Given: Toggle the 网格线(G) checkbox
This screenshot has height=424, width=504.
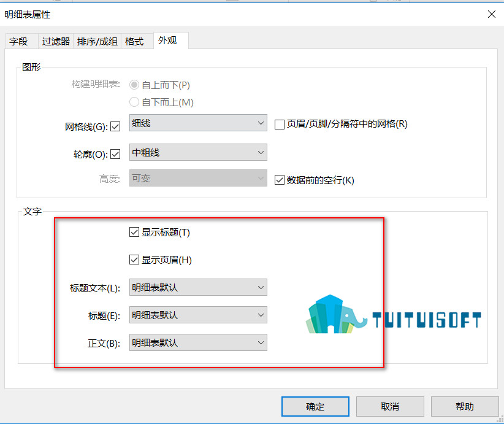Looking at the screenshot, I should coord(115,127).
